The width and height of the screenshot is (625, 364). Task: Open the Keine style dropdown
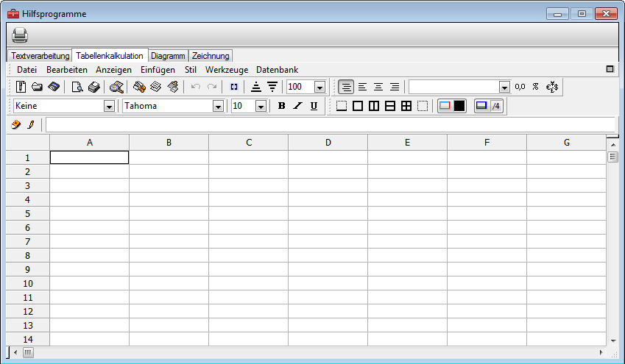(110, 107)
